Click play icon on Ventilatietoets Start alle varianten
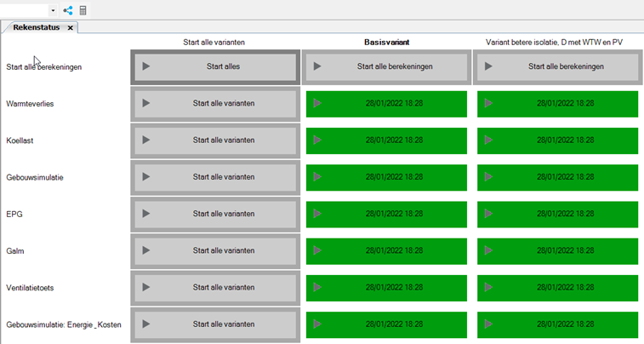The height and width of the screenshot is (344, 644). pyautogui.click(x=146, y=288)
